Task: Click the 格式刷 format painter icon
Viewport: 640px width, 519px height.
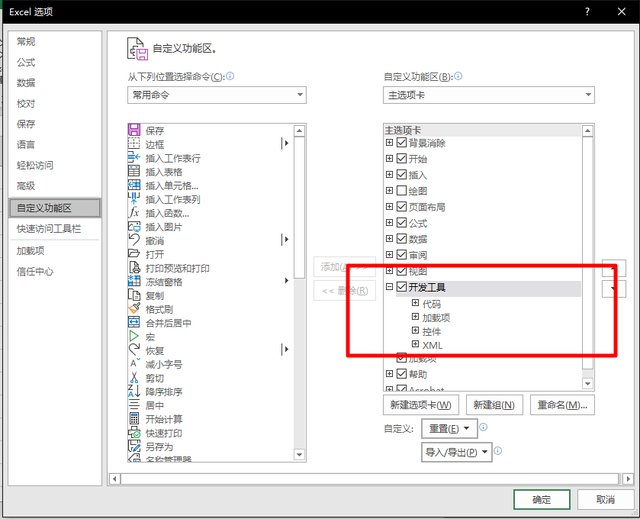Action: click(x=134, y=309)
